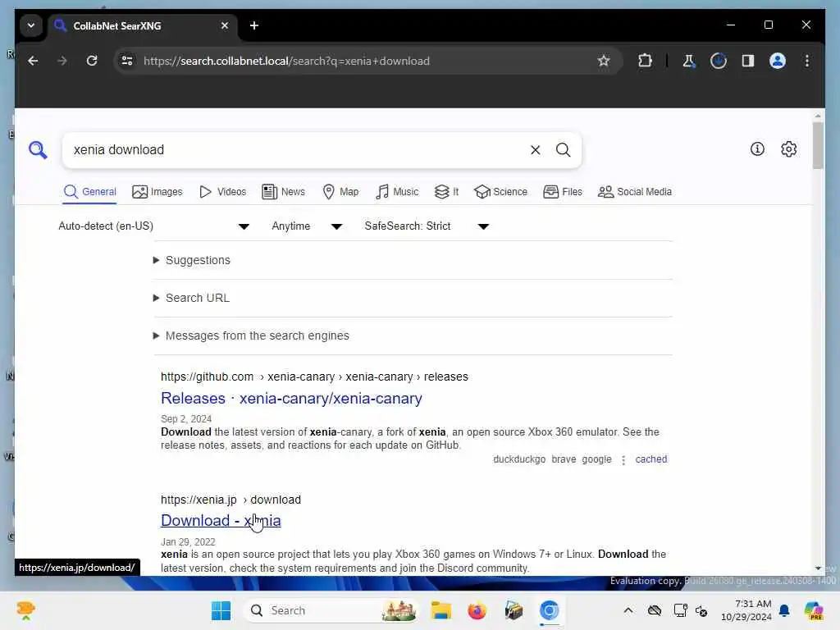The width and height of the screenshot is (840, 630).
Task: Switch to the It category tab
Action: tap(446, 192)
